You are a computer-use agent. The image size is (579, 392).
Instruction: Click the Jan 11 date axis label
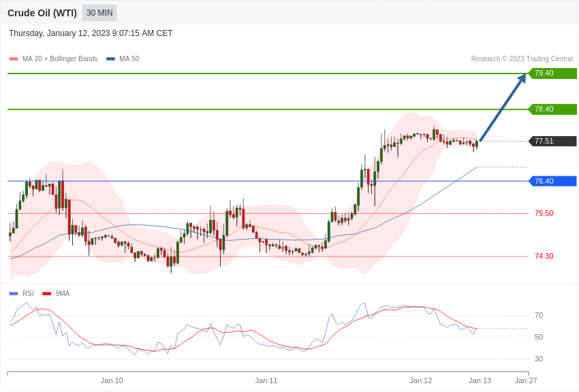[x=266, y=380]
